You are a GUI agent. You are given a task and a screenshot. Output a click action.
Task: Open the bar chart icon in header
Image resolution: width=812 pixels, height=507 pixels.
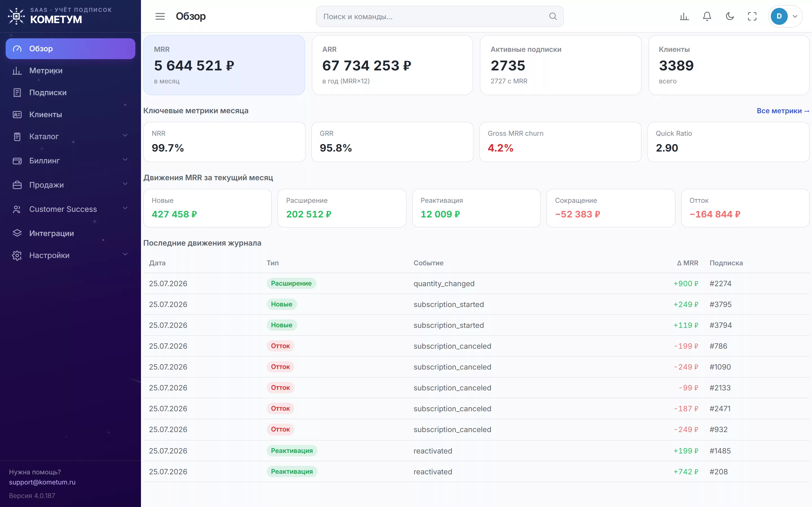[x=684, y=16]
